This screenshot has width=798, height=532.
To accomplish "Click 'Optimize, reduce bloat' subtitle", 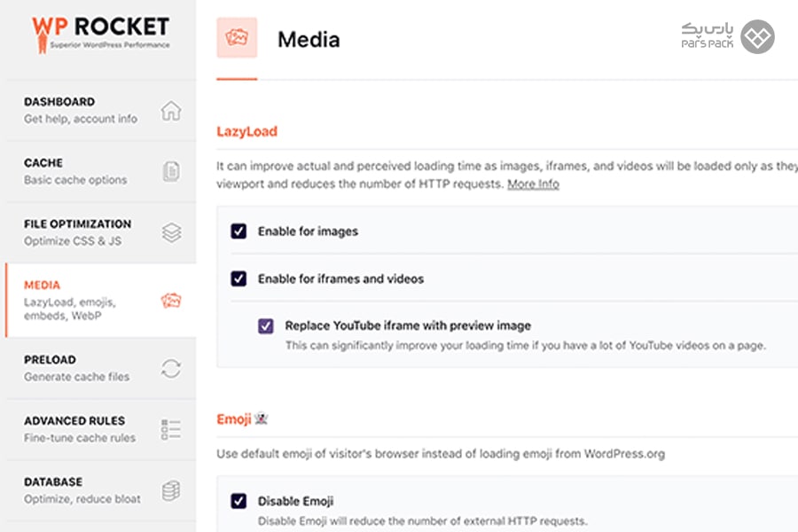I will point(82,499).
